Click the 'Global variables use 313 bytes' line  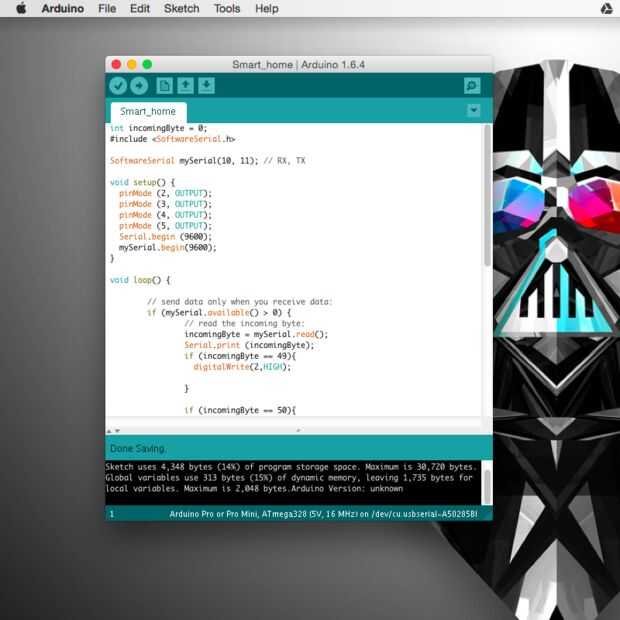[289, 478]
